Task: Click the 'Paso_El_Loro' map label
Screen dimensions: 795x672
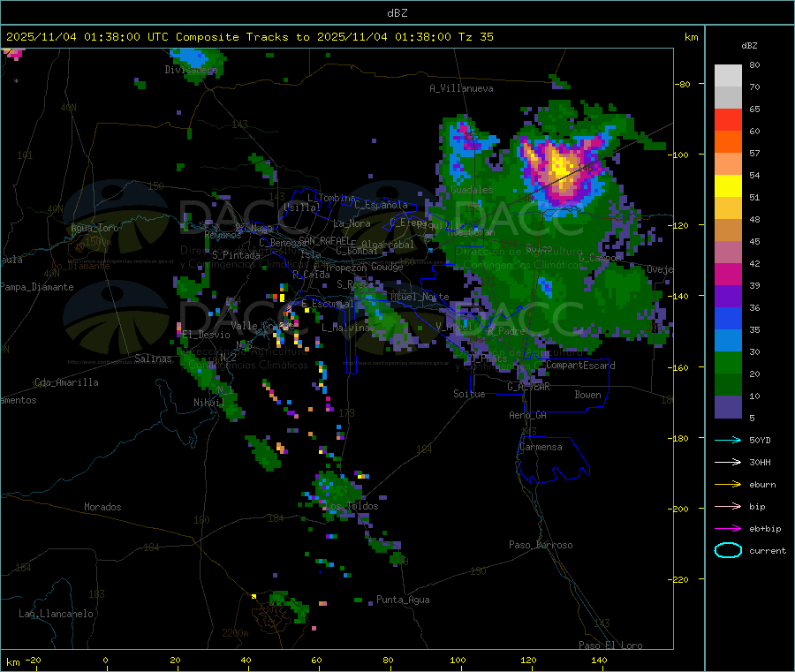Action: (610, 646)
